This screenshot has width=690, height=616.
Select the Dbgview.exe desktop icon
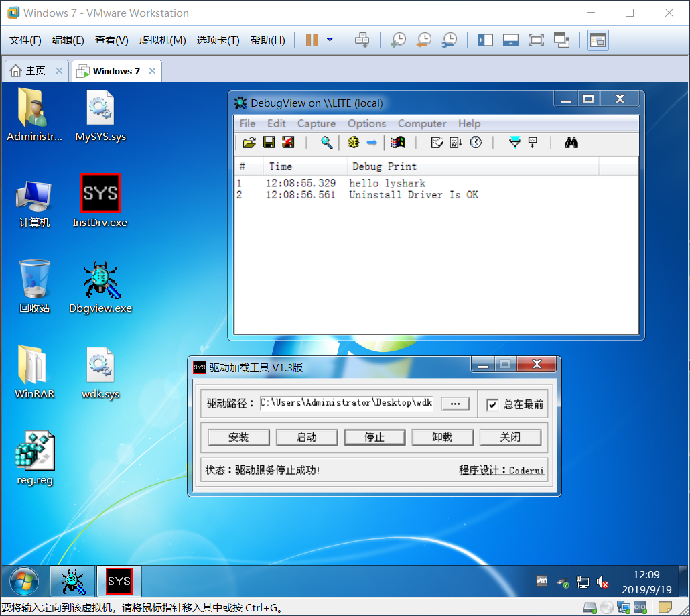(x=100, y=287)
